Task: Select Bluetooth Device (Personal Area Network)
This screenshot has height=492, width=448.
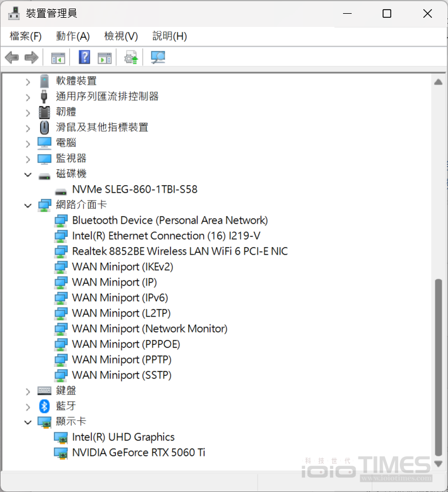Action: 170,221
